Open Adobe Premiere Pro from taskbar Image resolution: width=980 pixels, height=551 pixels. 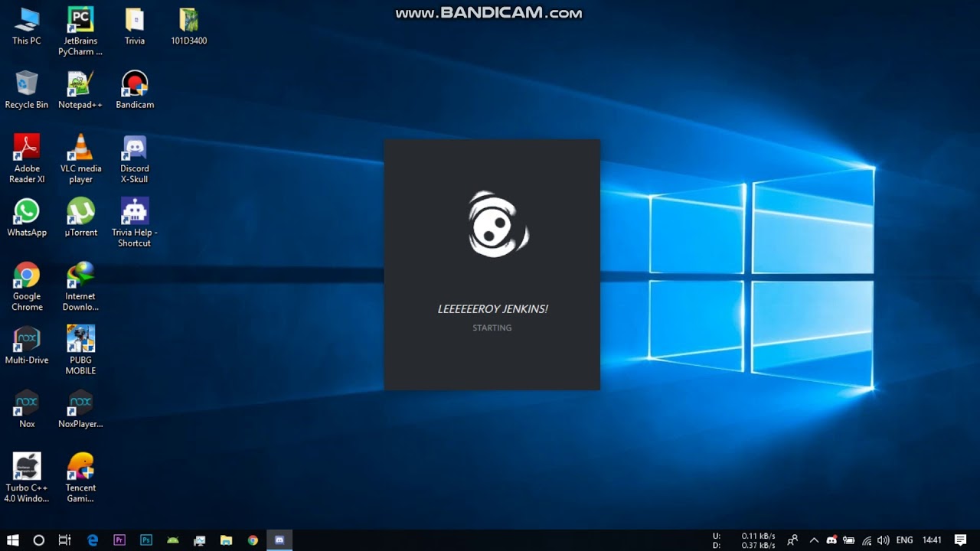[119, 540]
